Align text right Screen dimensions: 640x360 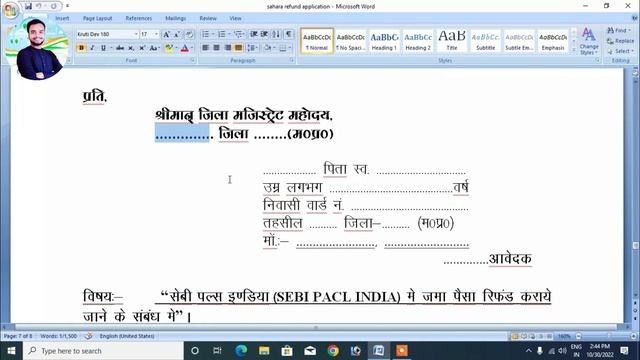[x=227, y=48]
